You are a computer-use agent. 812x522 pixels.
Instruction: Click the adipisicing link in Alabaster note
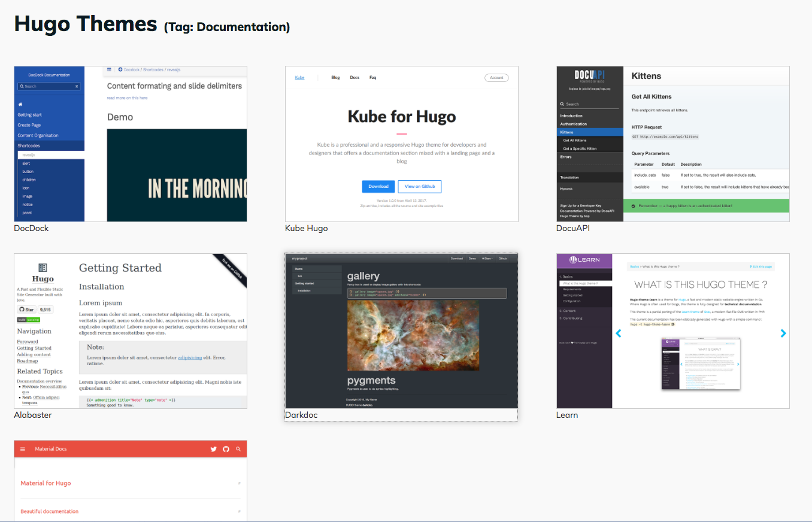pos(190,357)
